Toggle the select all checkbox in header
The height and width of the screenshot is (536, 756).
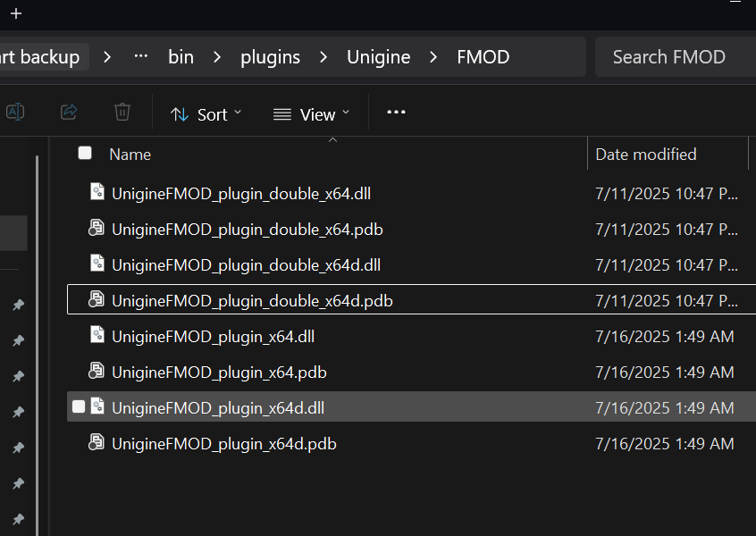(85, 153)
